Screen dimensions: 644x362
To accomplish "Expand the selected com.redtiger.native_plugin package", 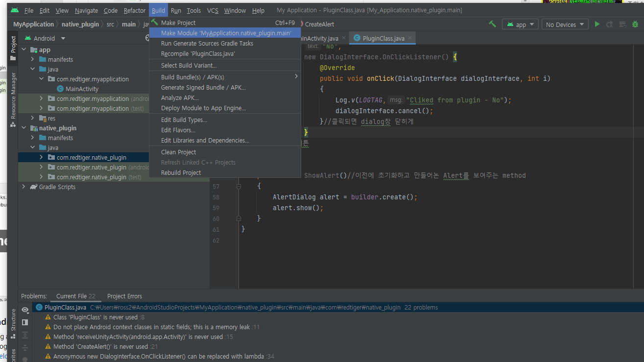I will click(x=42, y=157).
